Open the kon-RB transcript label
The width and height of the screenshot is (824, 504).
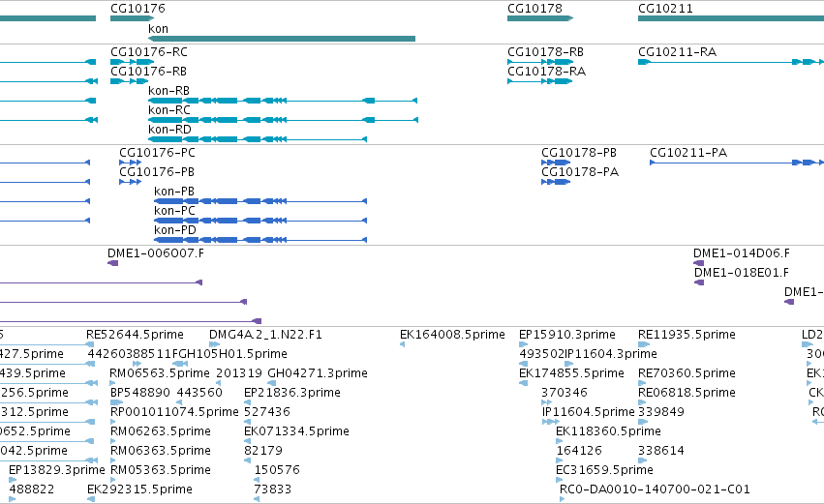(168, 91)
